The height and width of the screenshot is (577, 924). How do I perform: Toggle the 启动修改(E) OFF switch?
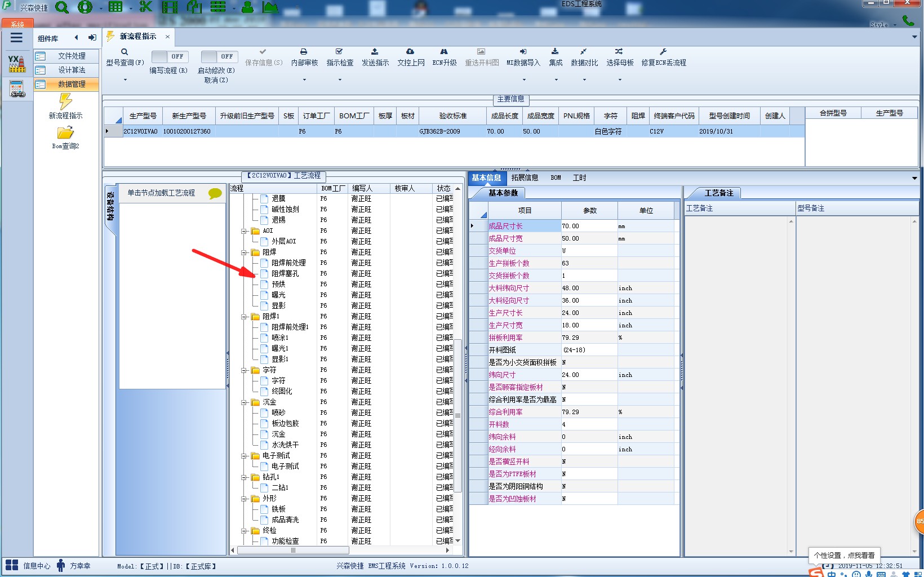click(x=220, y=56)
